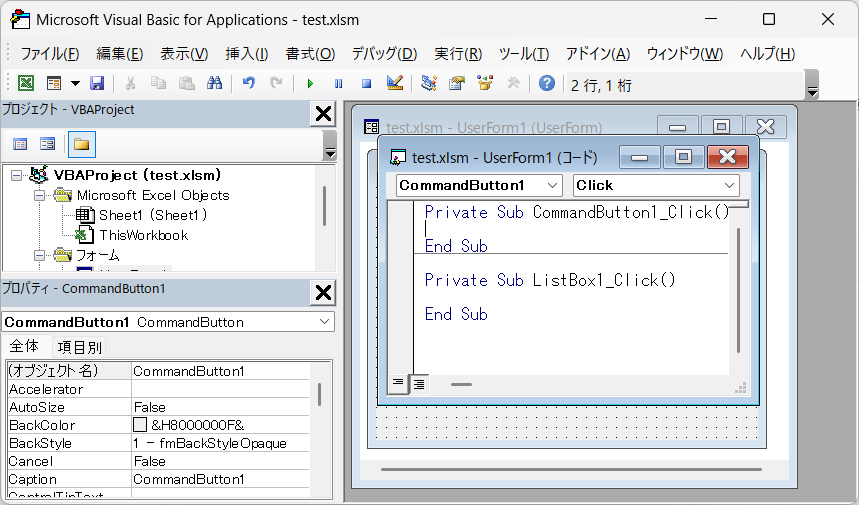Open the ヘルプ(H) menu

[x=768, y=54]
